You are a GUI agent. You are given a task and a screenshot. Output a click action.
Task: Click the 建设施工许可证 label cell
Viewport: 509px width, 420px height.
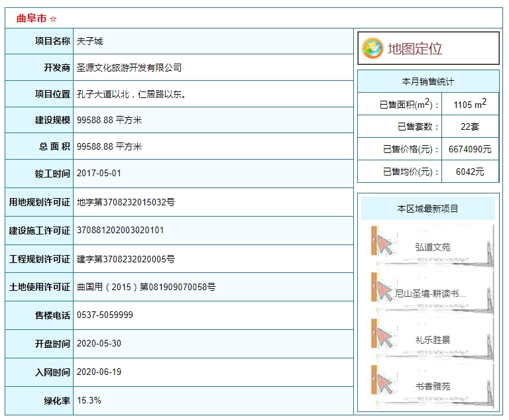[x=39, y=231]
